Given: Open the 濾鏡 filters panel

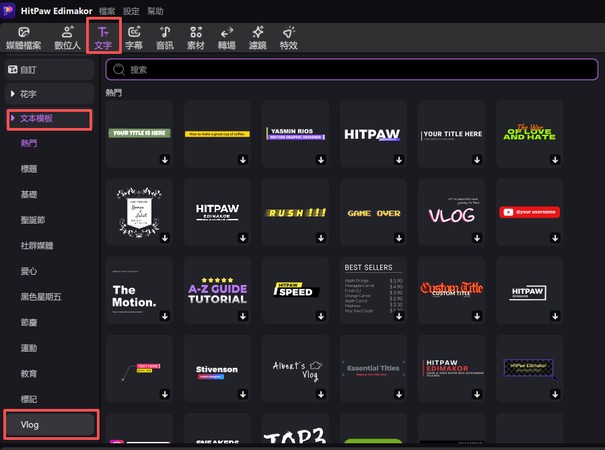Looking at the screenshot, I should tap(258, 38).
